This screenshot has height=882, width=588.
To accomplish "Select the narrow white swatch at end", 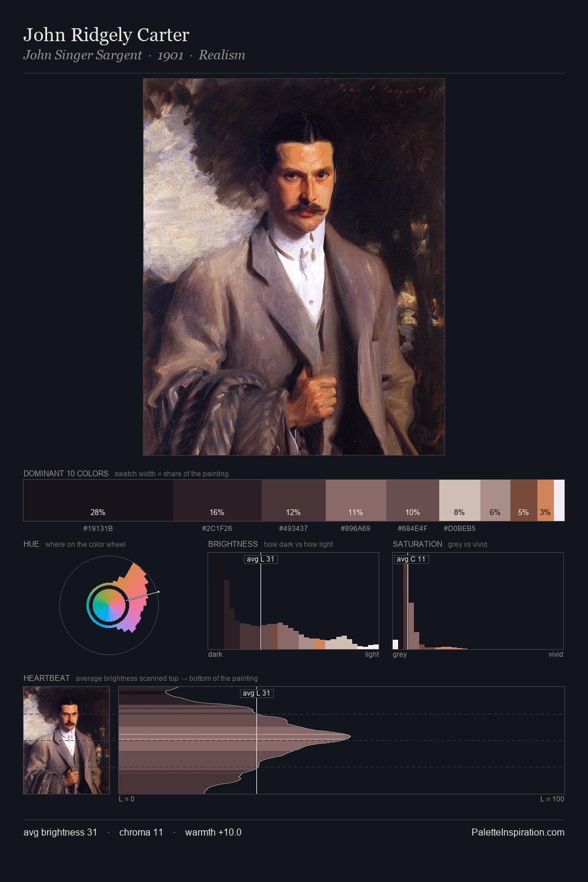I will pos(559,500).
